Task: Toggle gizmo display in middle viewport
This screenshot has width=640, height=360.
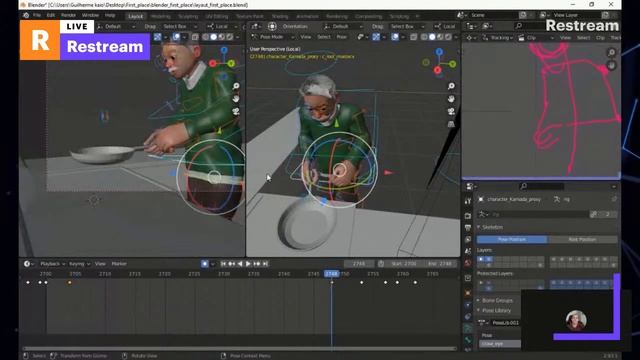Action: tap(376, 37)
